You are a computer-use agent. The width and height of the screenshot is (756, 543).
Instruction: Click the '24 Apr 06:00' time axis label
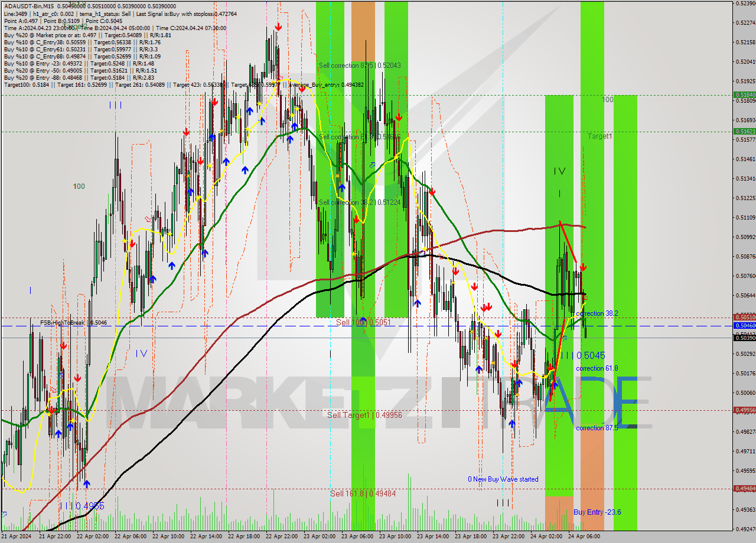coord(583,537)
